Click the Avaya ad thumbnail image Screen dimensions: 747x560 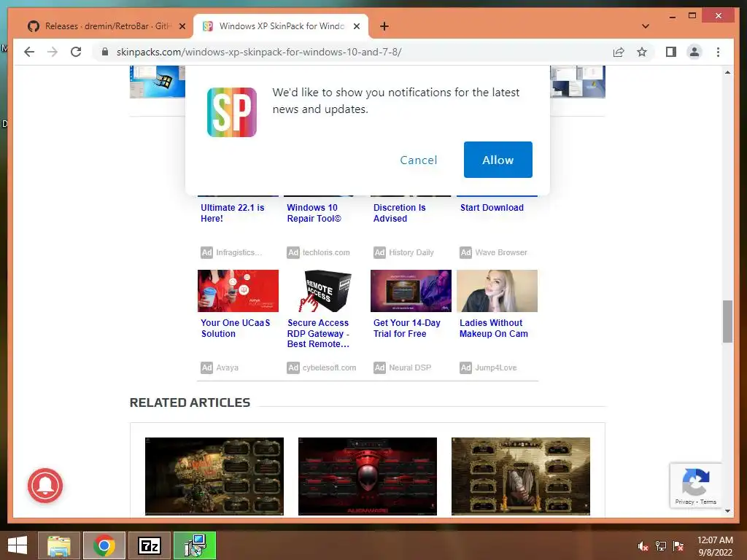point(238,291)
